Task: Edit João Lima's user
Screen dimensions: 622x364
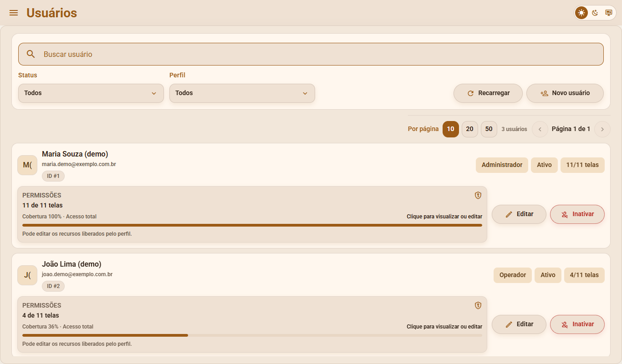Action: 519,324
